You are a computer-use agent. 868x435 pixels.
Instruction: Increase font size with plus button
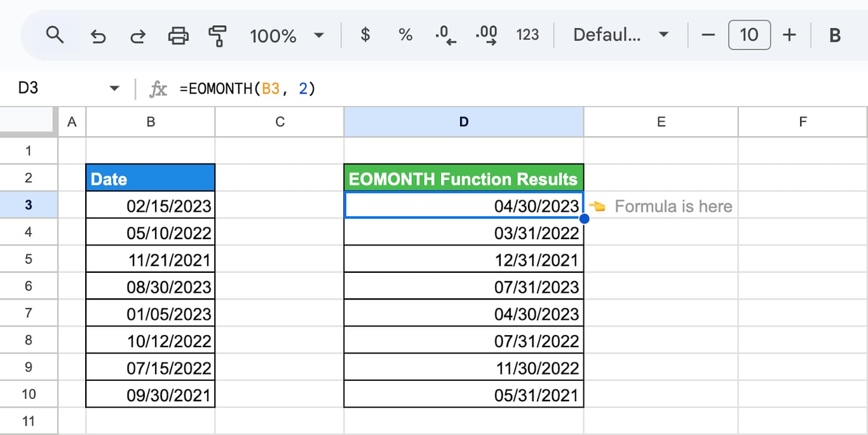tap(789, 35)
